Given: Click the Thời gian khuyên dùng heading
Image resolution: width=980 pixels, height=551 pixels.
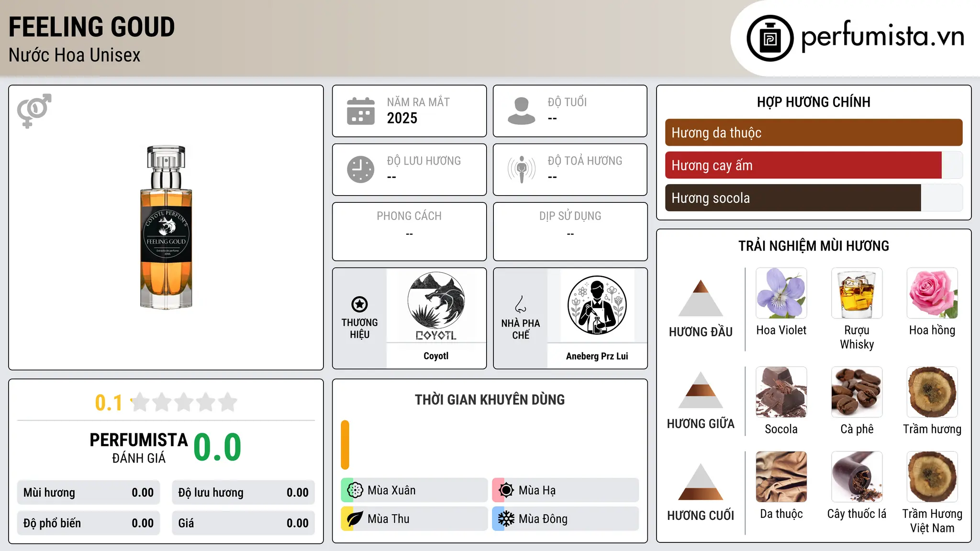Looking at the screenshot, I should pos(490,399).
